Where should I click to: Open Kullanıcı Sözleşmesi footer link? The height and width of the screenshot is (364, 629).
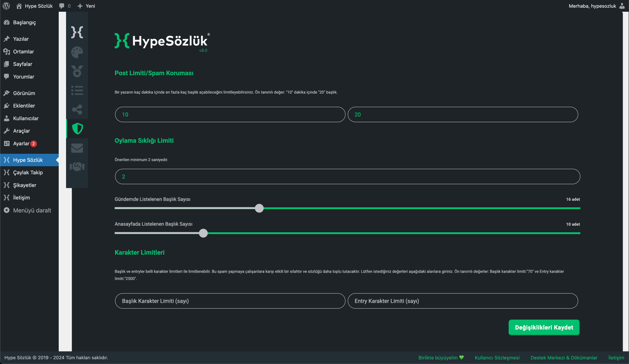(x=497, y=358)
